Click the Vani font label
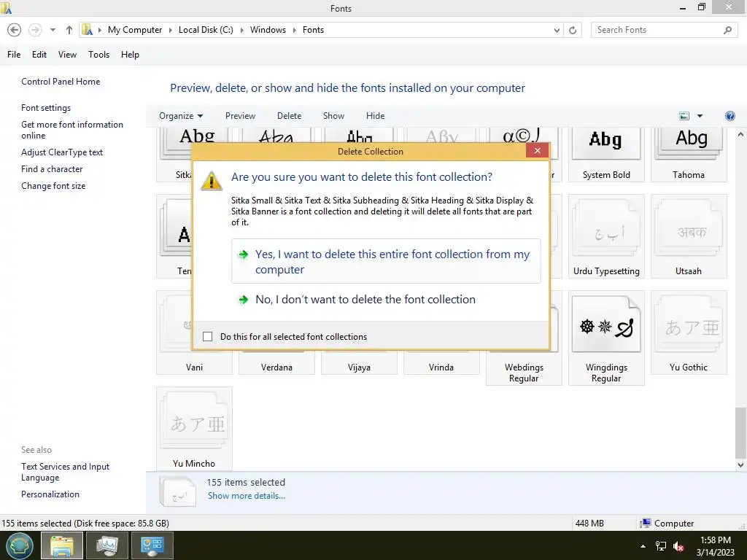The width and height of the screenshot is (747, 560). point(194,367)
